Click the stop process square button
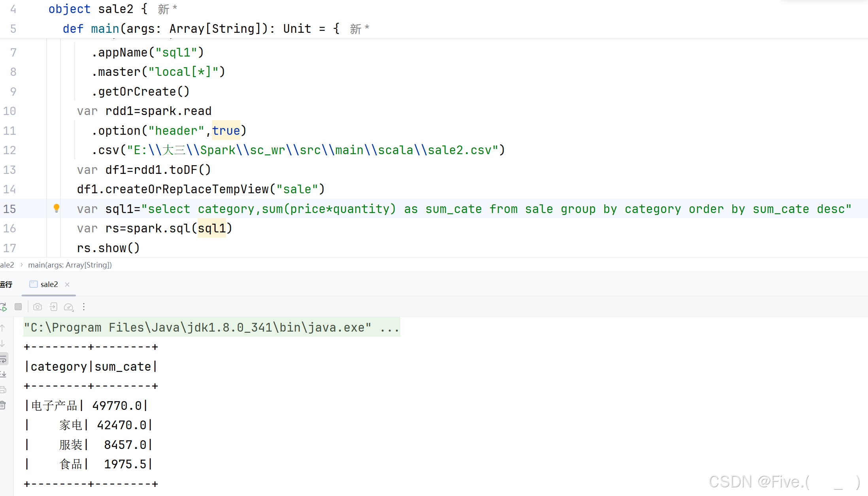 point(18,307)
